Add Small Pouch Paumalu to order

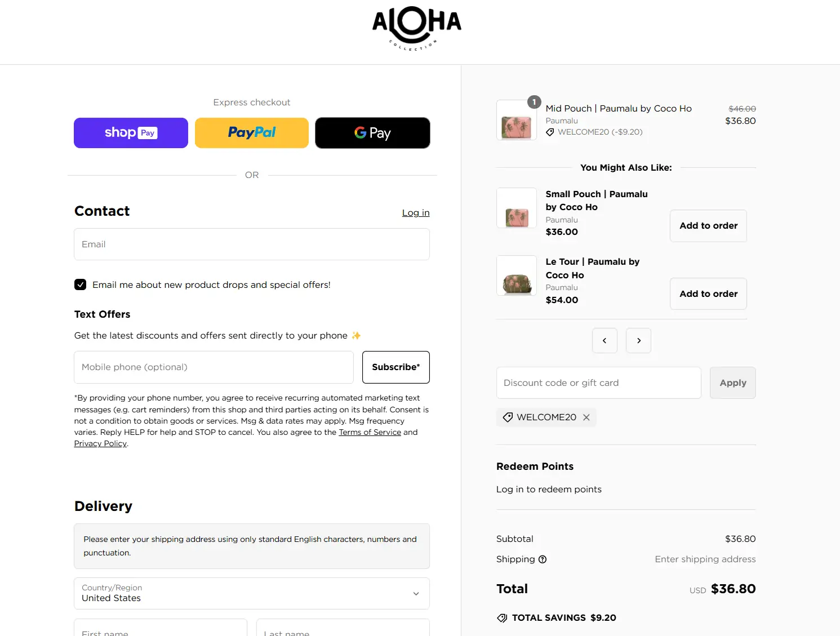coord(708,226)
